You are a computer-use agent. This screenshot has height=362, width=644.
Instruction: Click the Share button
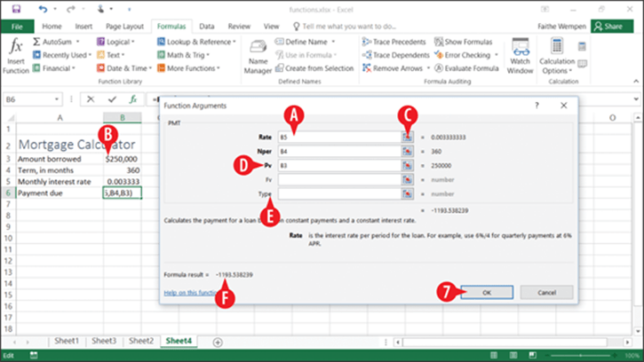612,27
